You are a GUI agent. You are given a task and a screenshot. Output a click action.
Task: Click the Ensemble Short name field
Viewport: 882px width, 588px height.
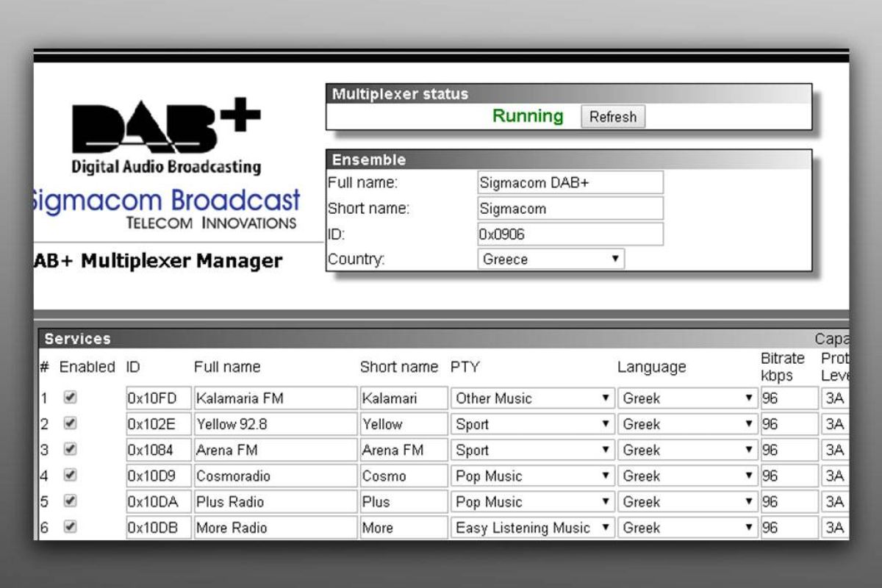pyautogui.click(x=570, y=208)
